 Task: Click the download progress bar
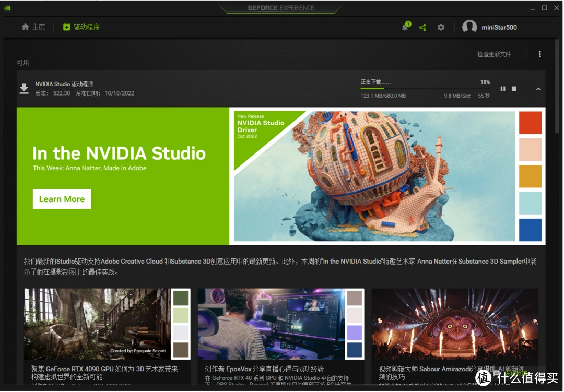pos(425,88)
